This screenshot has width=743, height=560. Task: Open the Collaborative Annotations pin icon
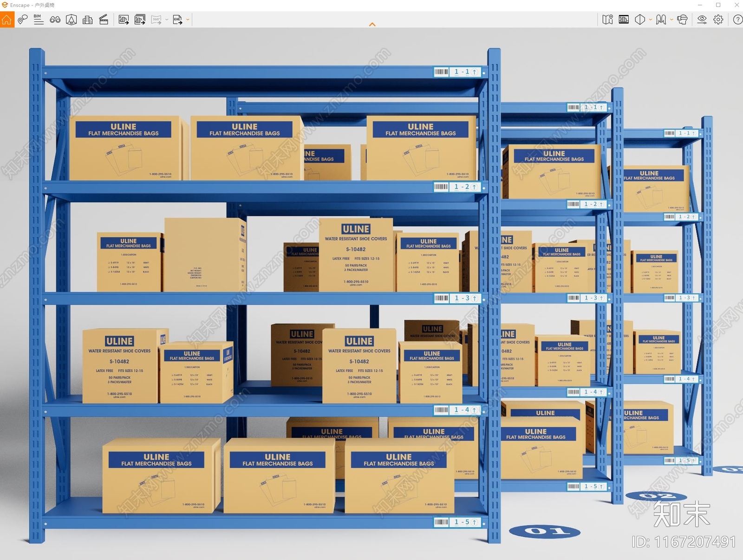click(x=22, y=20)
